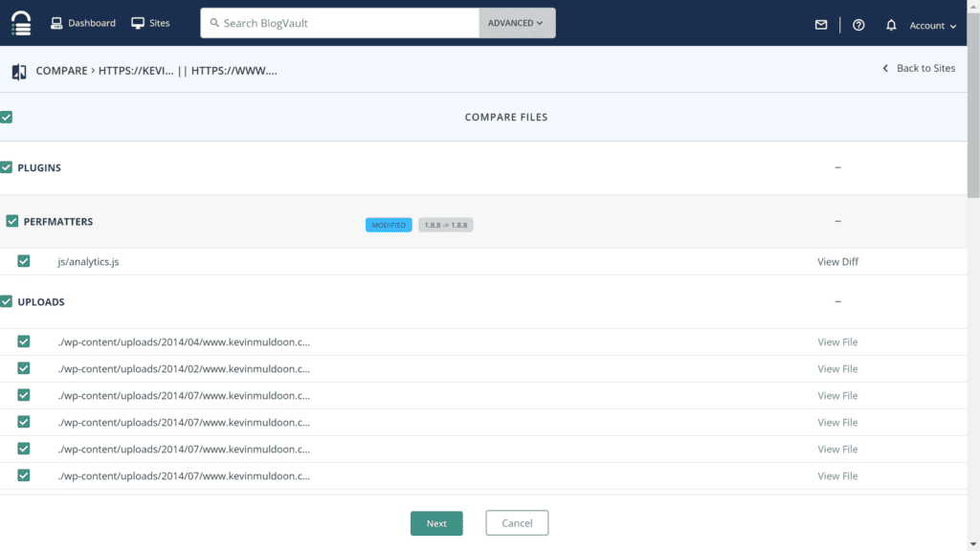Toggle the UPLOADS checkbox
980x551 pixels.
click(x=7, y=301)
